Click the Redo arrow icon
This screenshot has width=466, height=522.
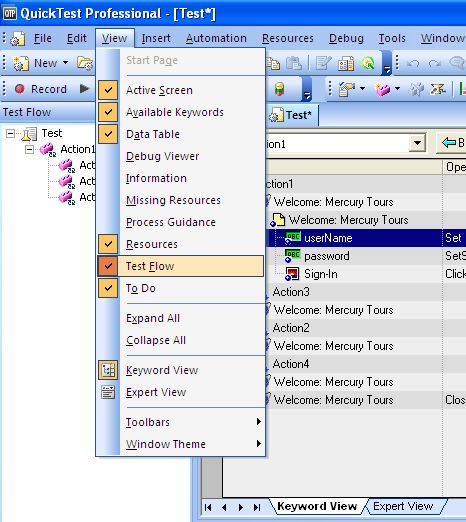click(x=435, y=63)
